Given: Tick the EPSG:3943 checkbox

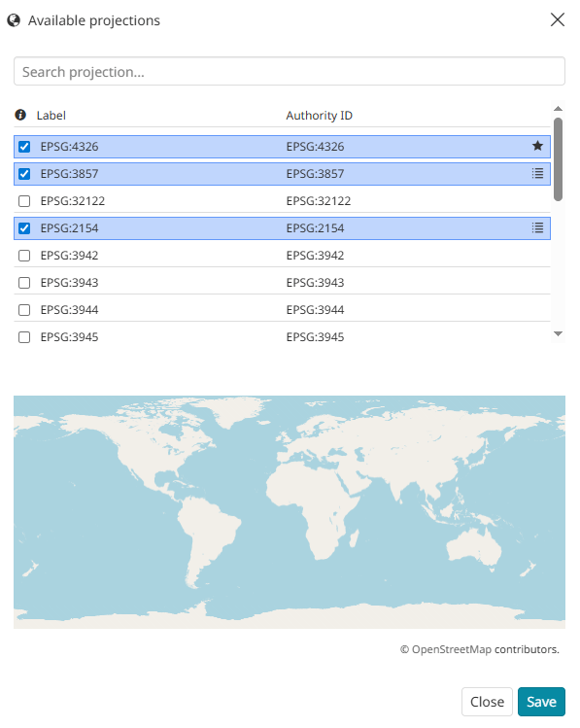Looking at the screenshot, I should click(24, 283).
